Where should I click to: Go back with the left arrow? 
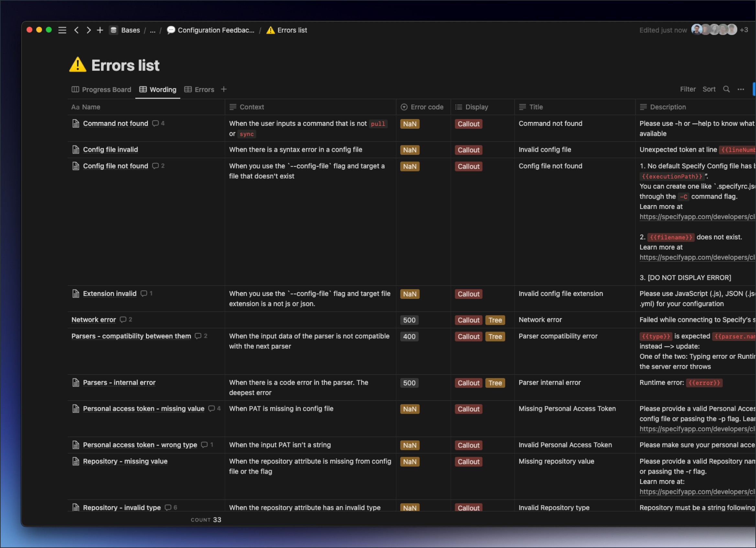[77, 30]
